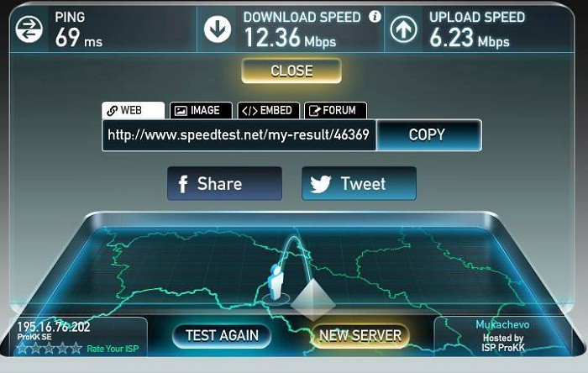
Task: Open the Rate Your ISP link
Action: [x=113, y=349]
